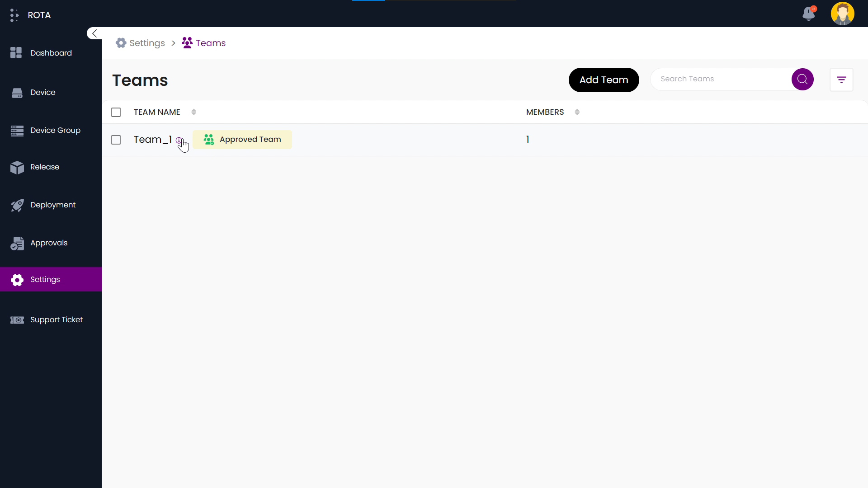Click the Teams icon in breadcrumb
The image size is (868, 488).
(187, 43)
